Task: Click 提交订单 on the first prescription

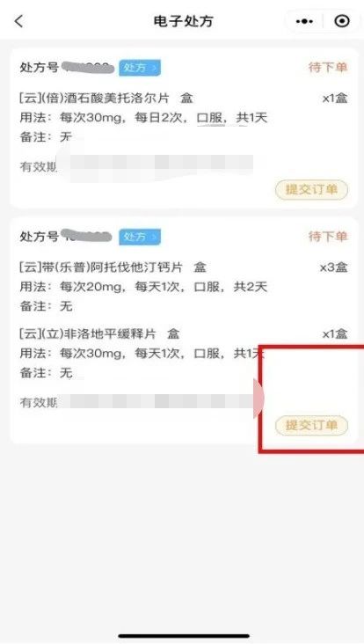Action: (x=311, y=190)
